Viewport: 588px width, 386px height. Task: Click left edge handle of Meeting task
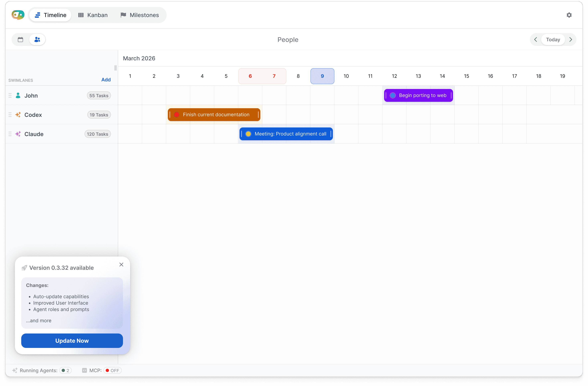tap(241, 134)
